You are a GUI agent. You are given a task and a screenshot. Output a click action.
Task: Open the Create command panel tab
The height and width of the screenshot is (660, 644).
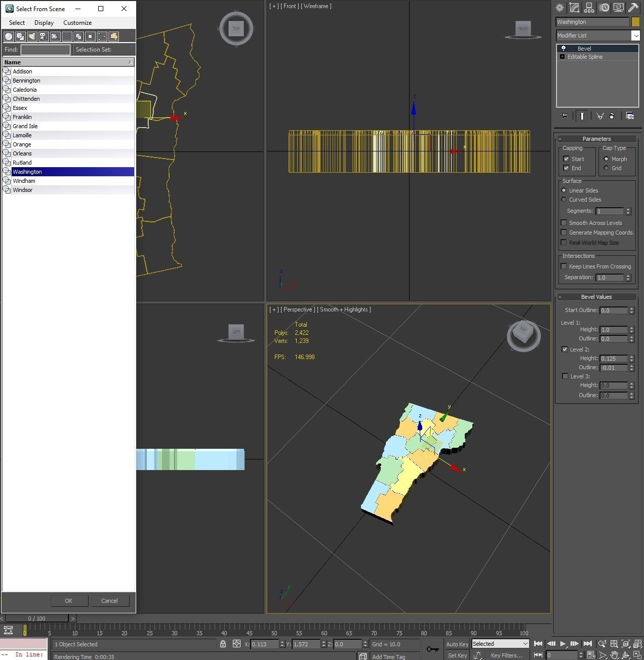[559, 8]
